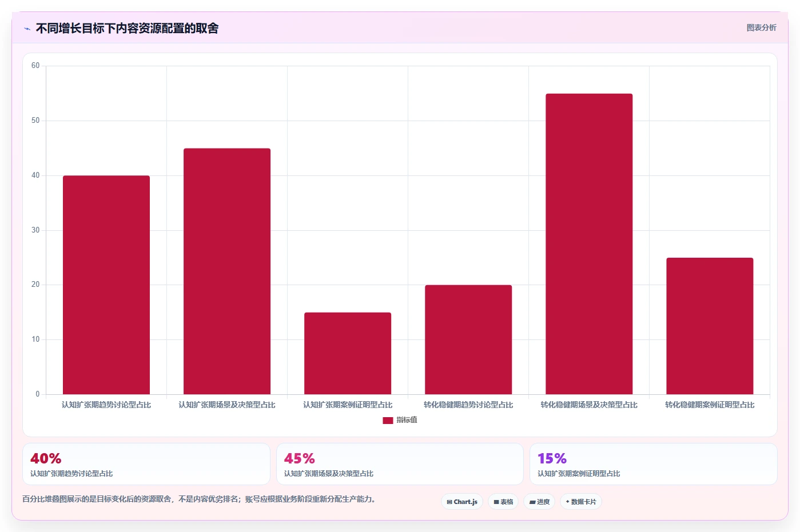Image resolution: width=800 pixels, height=532 pixels.
Task: Toggle the 指标值 legend color box
Action: click(388, 420)
